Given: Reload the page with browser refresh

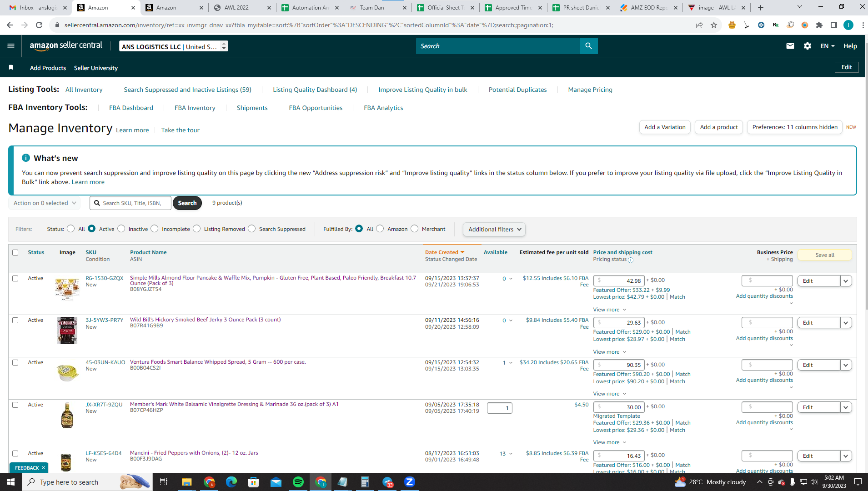Looking at the screenshot, I should coord(39,25).
